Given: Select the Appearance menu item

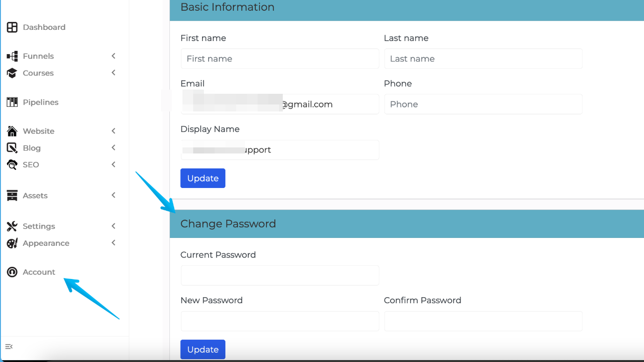Looking at the screenshot, I should click(x=46, y=243).
